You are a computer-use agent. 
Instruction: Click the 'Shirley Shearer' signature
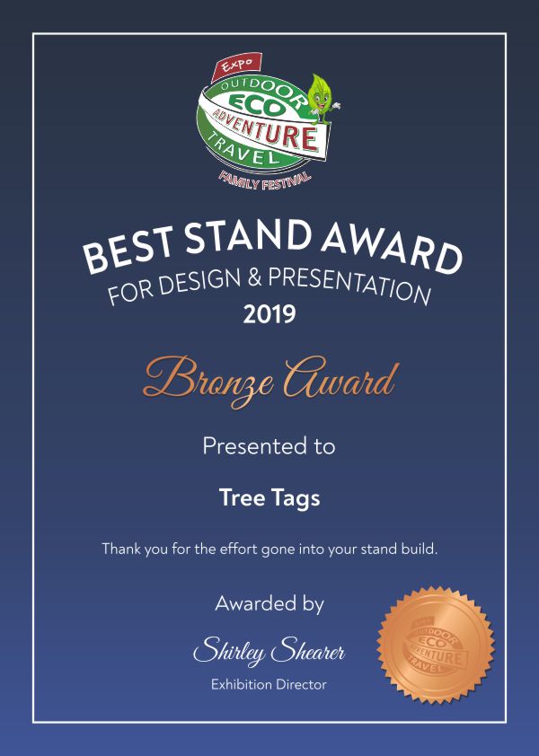click(x=269, y=651)
